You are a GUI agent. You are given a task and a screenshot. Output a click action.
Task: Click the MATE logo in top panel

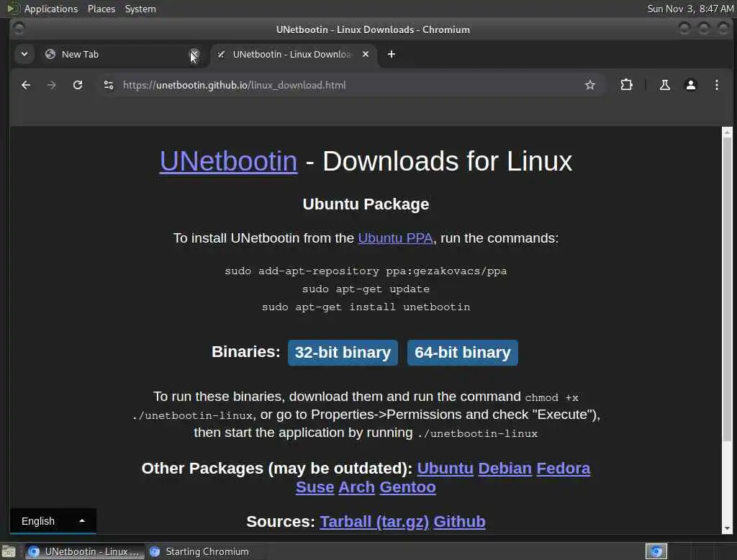click(x=13, y=9)
